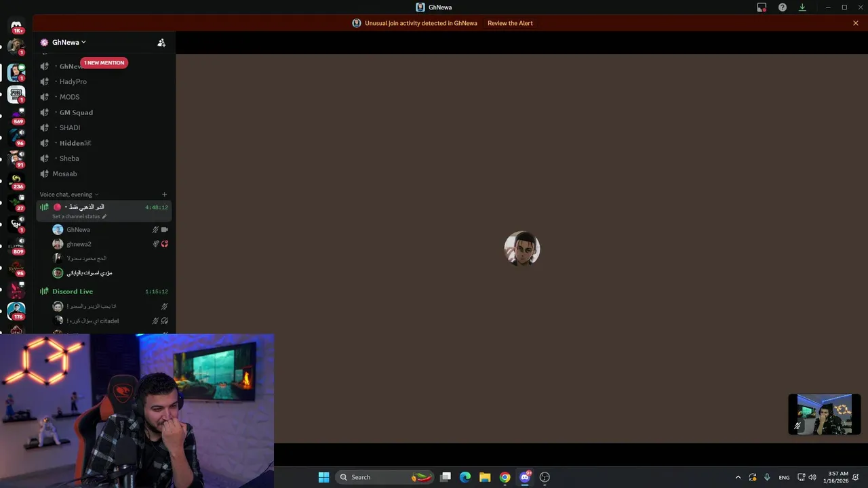The height and width of the screenshot is (488, 868).
Task: Click the 1:15:12 Discord Live timer
Action: (157, 291)
